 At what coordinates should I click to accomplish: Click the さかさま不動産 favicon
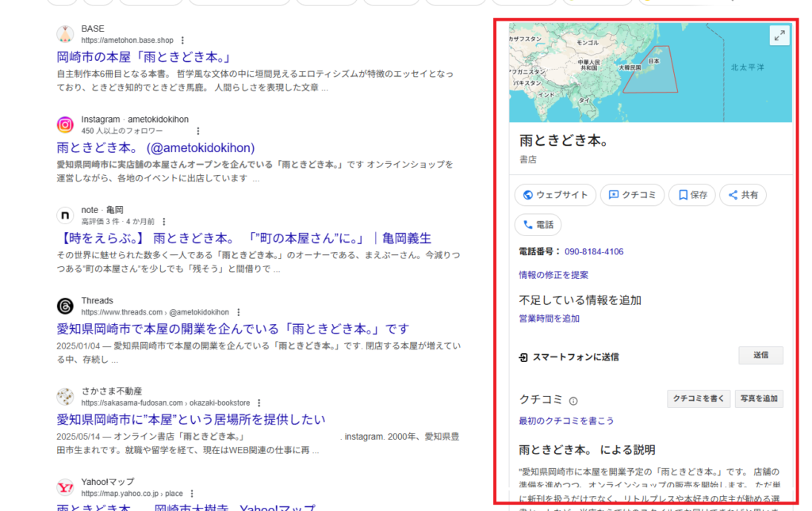[65, 397]
